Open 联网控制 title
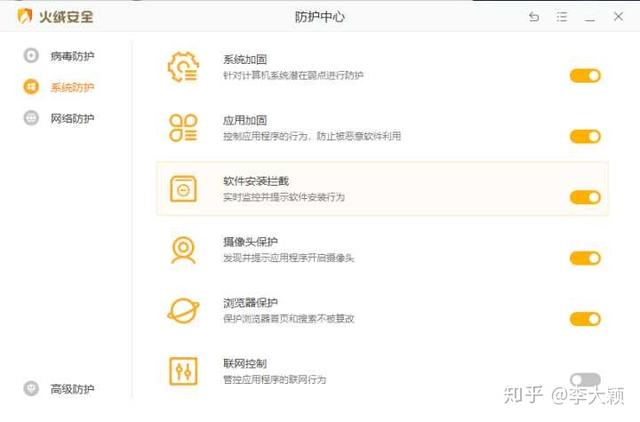640x422 pixels. (245, 364)
